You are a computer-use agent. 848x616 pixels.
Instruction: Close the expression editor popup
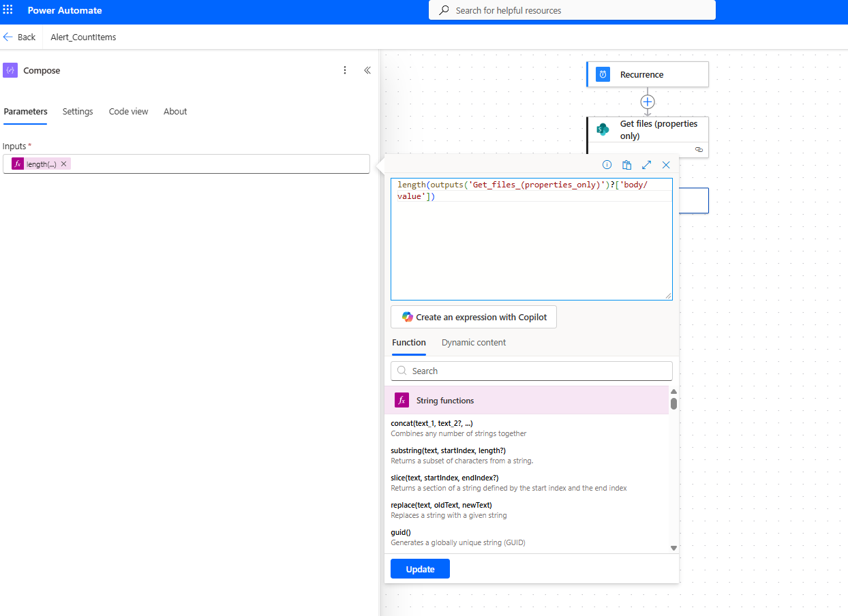(x=666, y=165)
